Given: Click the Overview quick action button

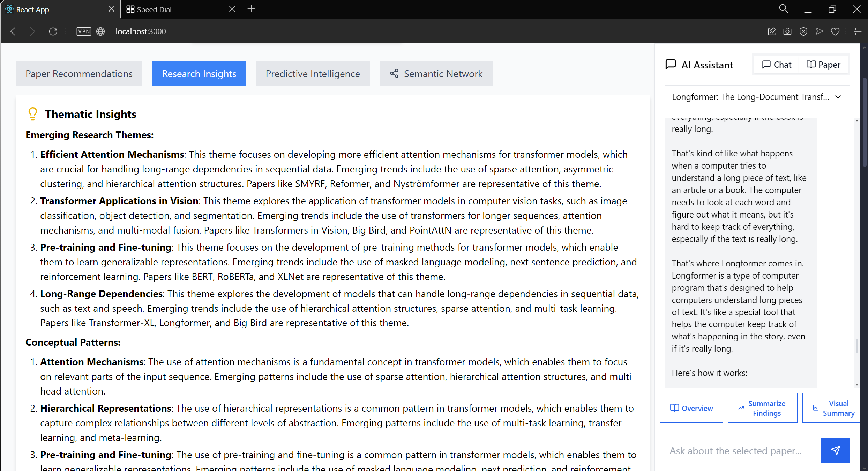Looking at the screenshot, I should tap(691, 408).
